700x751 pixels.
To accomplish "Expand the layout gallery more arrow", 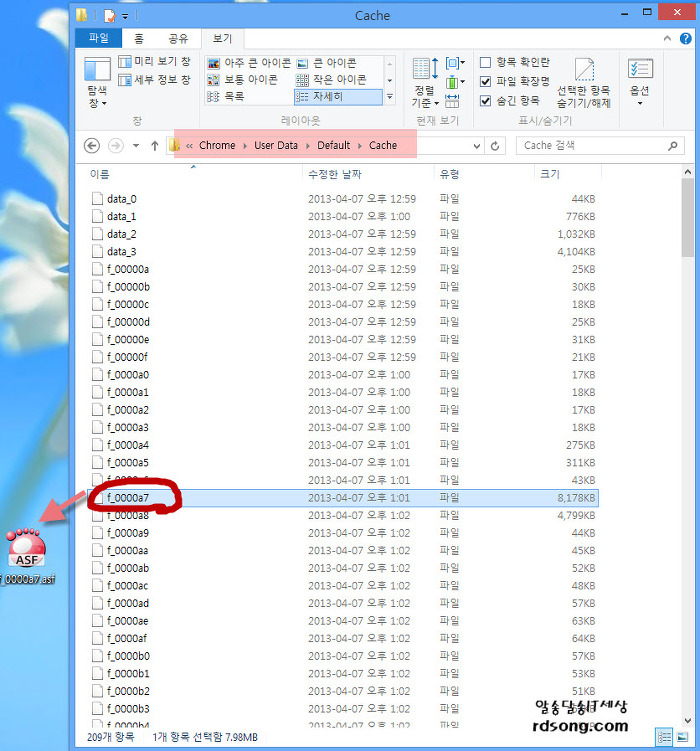I will (389, 97).
